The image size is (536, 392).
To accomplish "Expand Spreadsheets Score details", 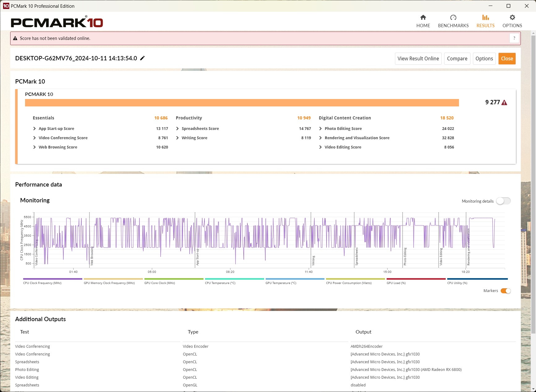I will pos(178,129).
